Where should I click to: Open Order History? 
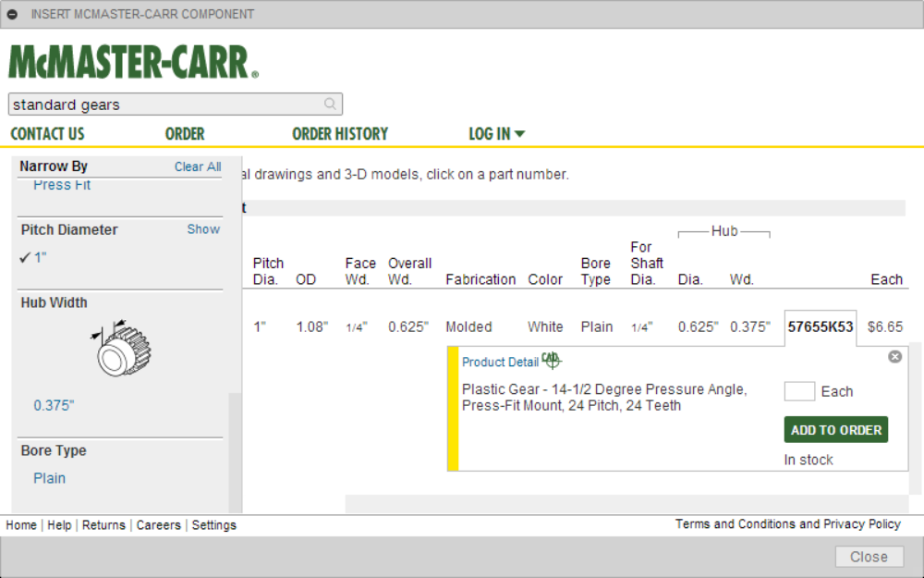point(340,134)
